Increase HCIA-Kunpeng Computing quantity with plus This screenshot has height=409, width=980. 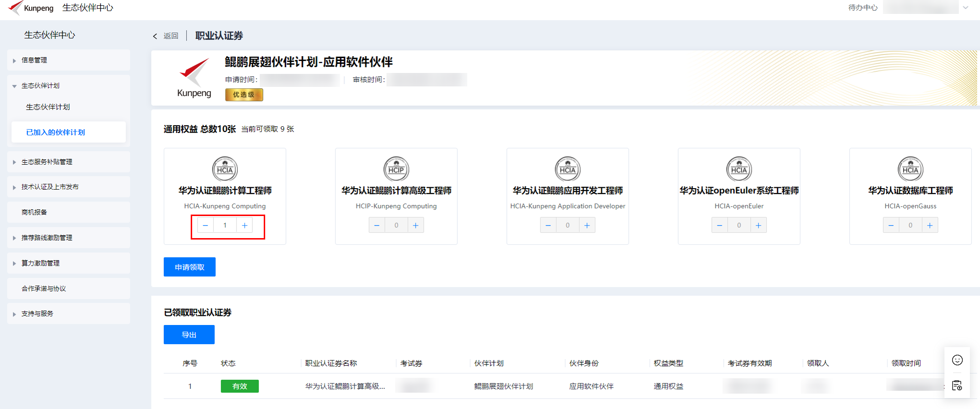pos(245,225)
